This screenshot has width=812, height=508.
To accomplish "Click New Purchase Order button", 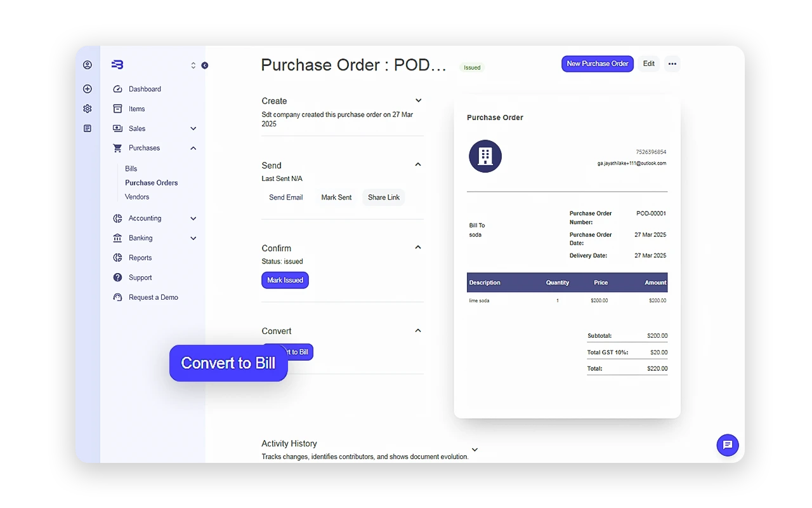I will [598, 63].
